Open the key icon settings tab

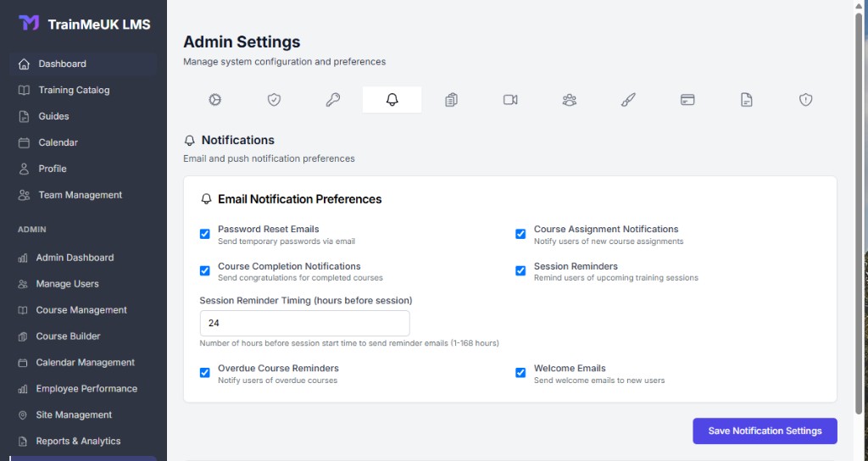332,100
